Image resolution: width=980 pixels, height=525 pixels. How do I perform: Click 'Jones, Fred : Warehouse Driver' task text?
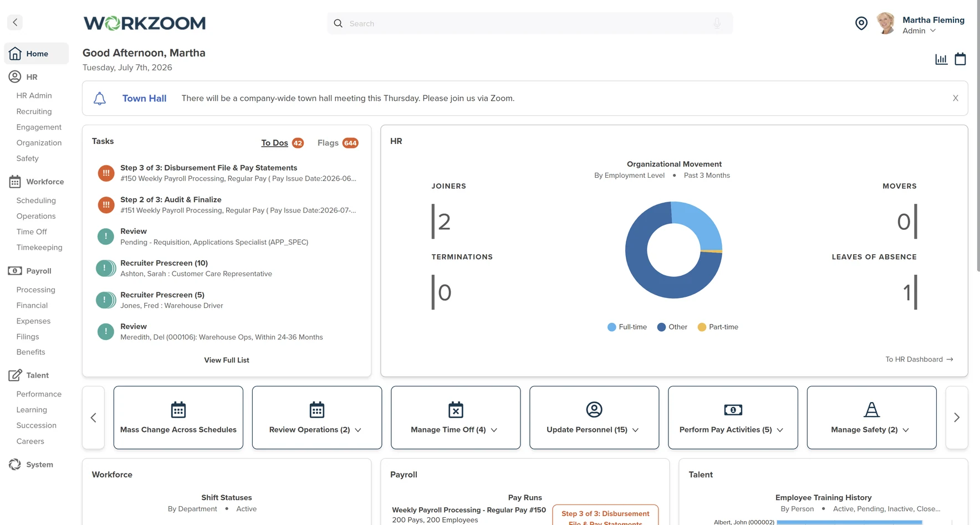pyautogui.click(x=172, y=305)
